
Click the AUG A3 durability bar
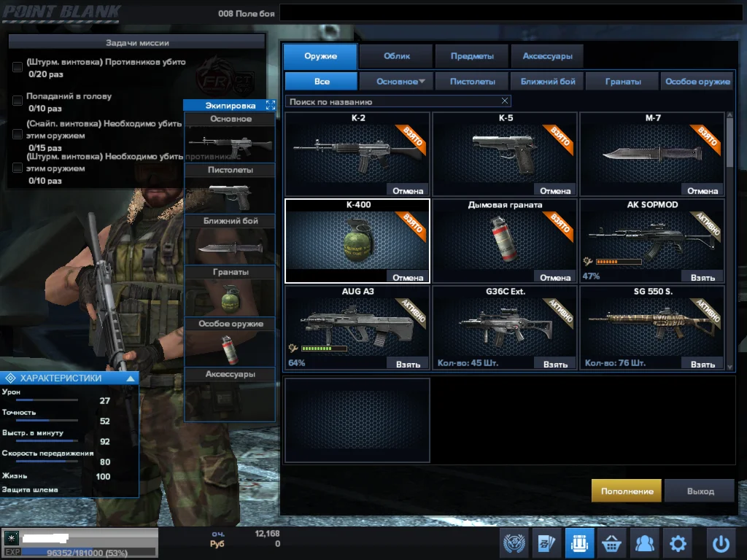pos(324,349)
